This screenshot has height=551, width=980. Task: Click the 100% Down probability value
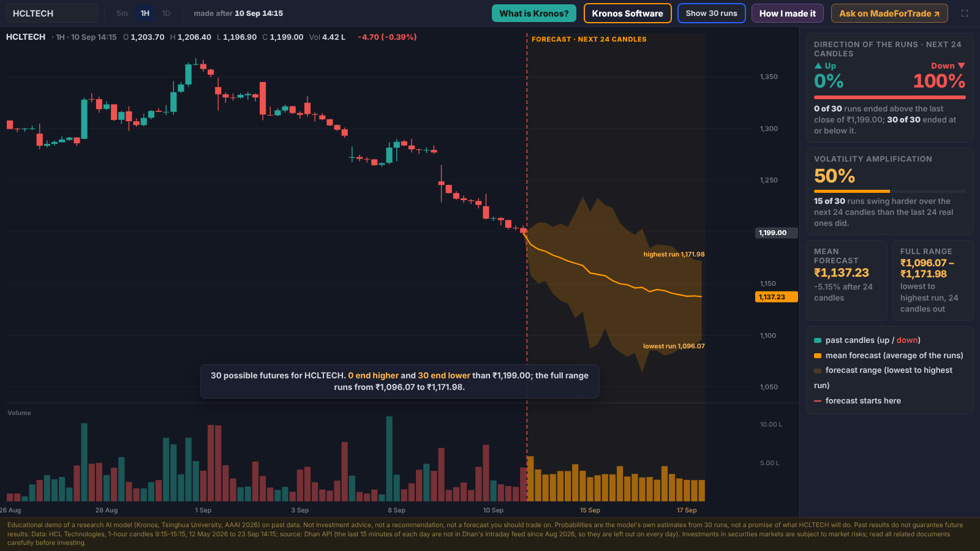click(x=939, y=81)
